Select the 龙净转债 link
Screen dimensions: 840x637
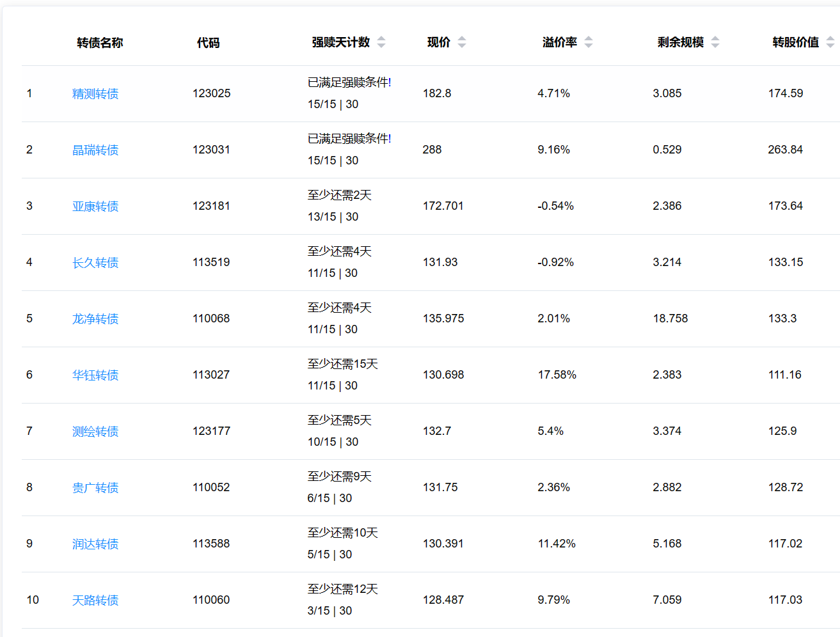[95, 319]
